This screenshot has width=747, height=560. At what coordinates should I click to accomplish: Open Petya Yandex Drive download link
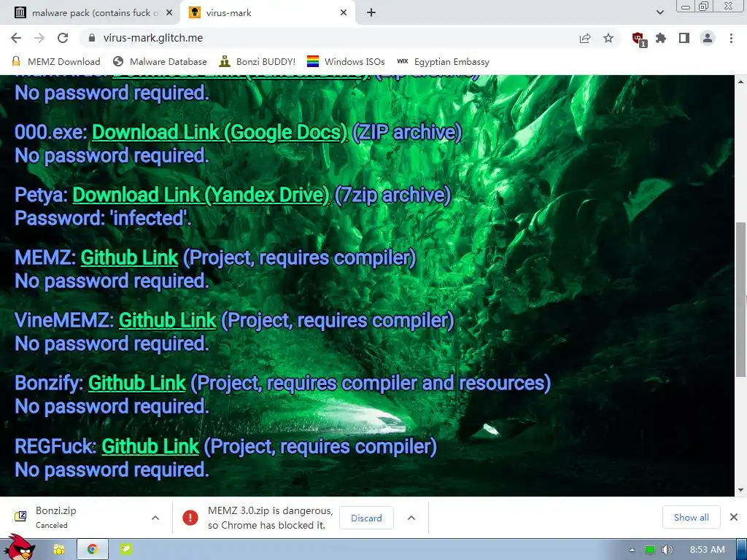(201, 195)
